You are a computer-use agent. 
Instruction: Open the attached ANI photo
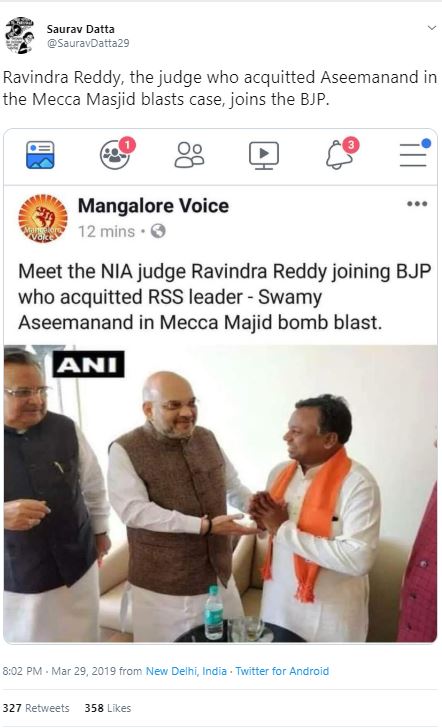click(x=220, y=494)
